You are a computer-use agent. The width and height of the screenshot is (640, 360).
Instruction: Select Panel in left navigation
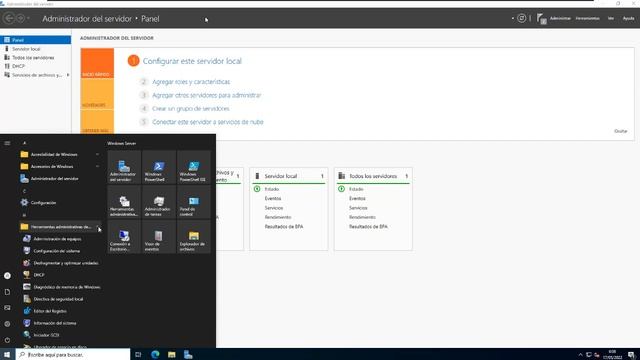tap(36, 40)
